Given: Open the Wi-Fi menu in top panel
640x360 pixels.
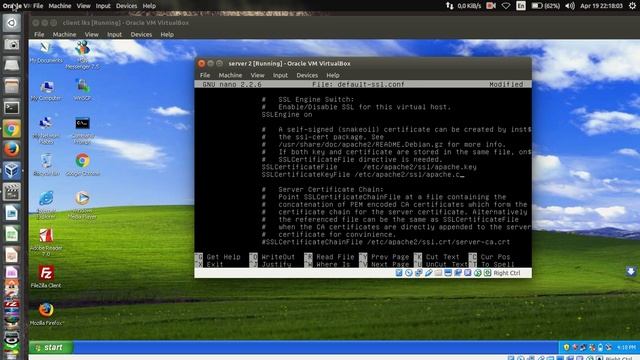Looking at the screenshot, I should point(506,6).
